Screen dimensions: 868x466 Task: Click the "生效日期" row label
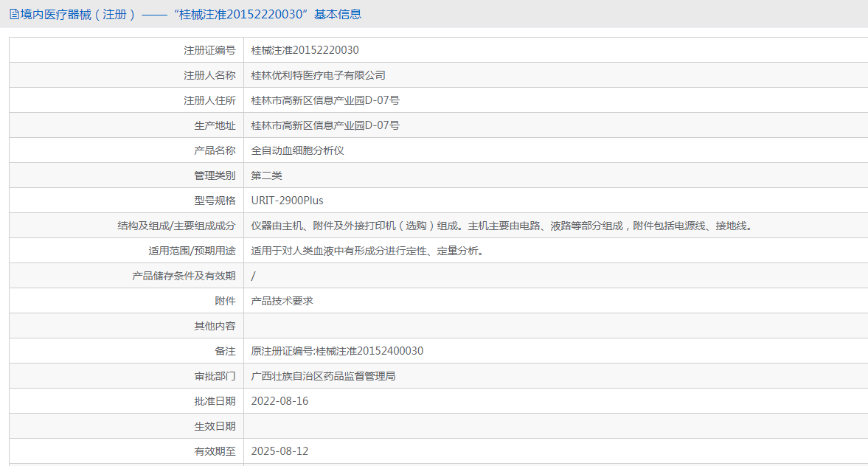(215, 426)
